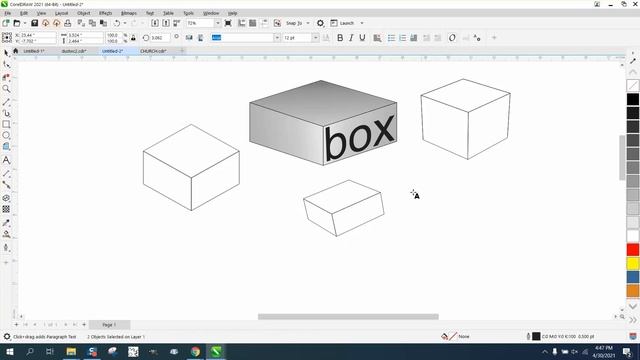The image size is (640, 360).
Task: Select the Color Eyedropper tool
Action: tap(6, 223)
